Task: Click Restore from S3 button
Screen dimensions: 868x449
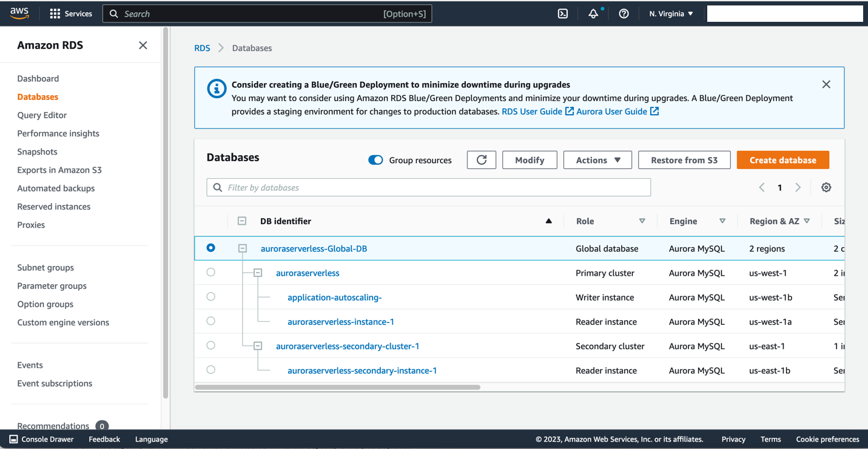Action: click(x=684, y=160)
